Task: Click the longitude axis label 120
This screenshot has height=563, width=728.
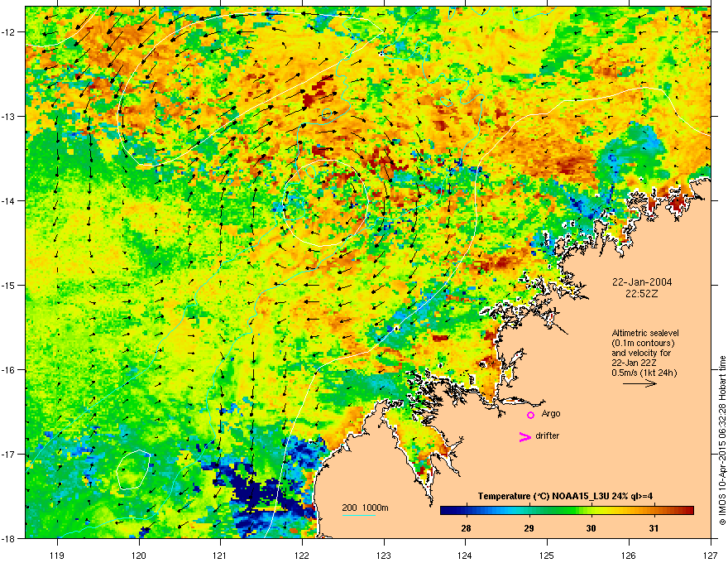Action: click(x=139, y=555)
